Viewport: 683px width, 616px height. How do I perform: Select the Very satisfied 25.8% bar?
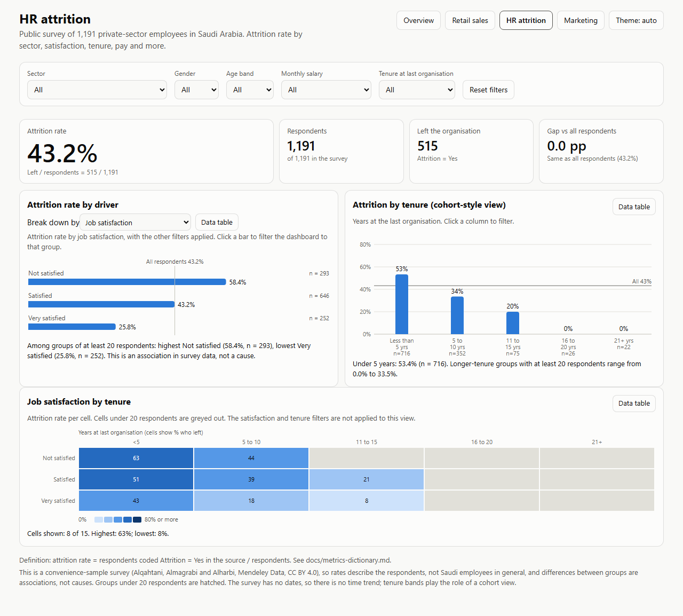coord(72,327)
